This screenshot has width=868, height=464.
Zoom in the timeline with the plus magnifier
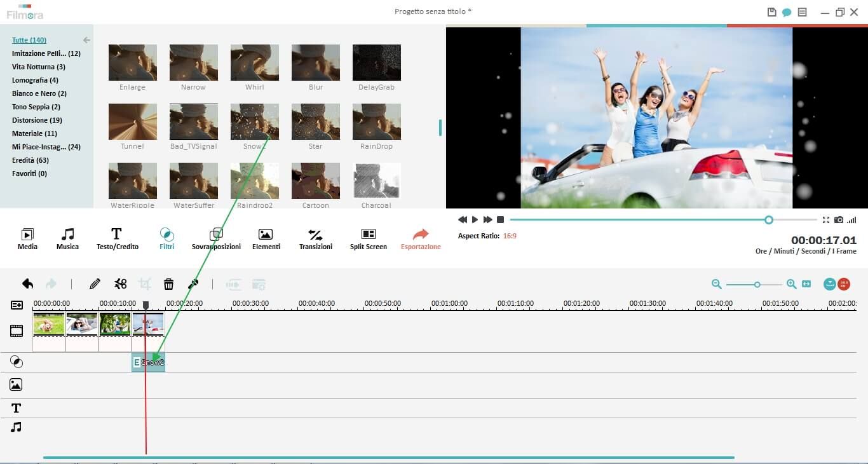pyautogui.click(x=791, y=284)
